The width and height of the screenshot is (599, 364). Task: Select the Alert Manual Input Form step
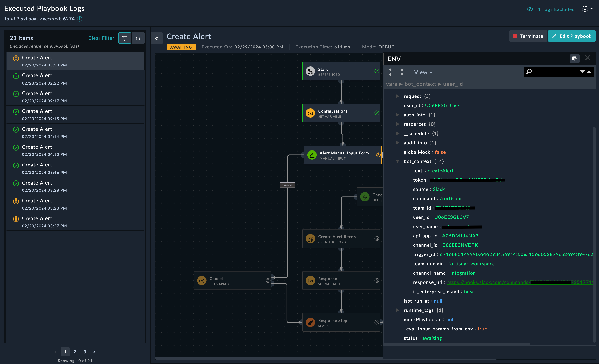342,155
